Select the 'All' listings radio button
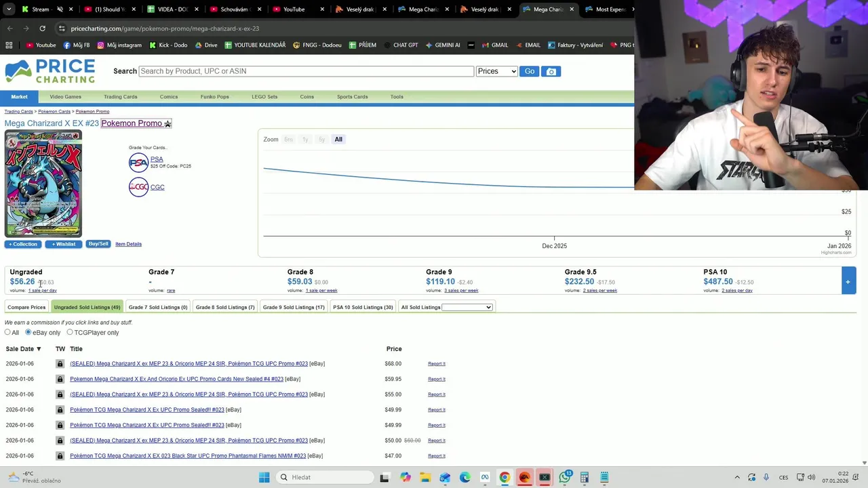The image size is (868, 488). [x=7, y=332]
